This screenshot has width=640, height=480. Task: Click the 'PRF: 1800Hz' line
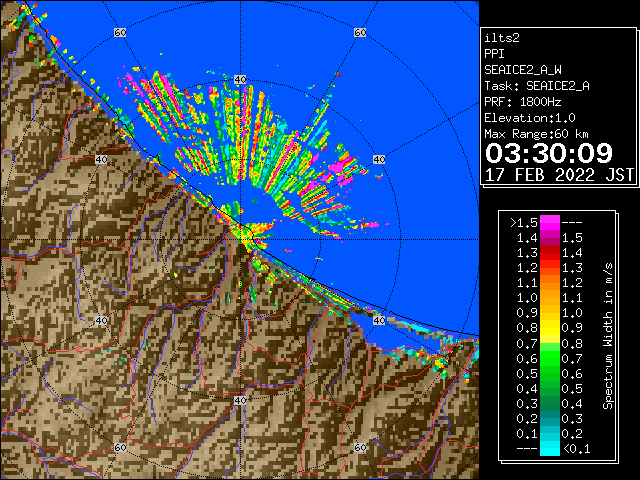tap(523, 102)
